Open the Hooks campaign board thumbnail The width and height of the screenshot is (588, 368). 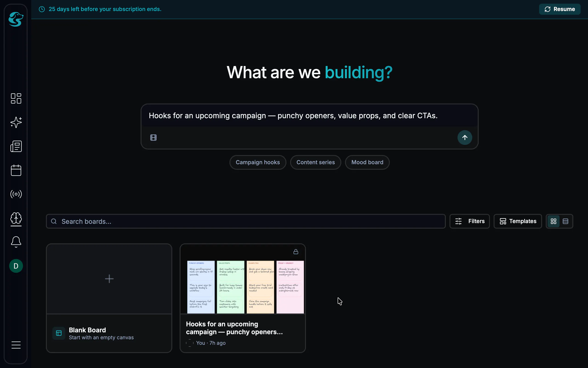click(243, 279)
